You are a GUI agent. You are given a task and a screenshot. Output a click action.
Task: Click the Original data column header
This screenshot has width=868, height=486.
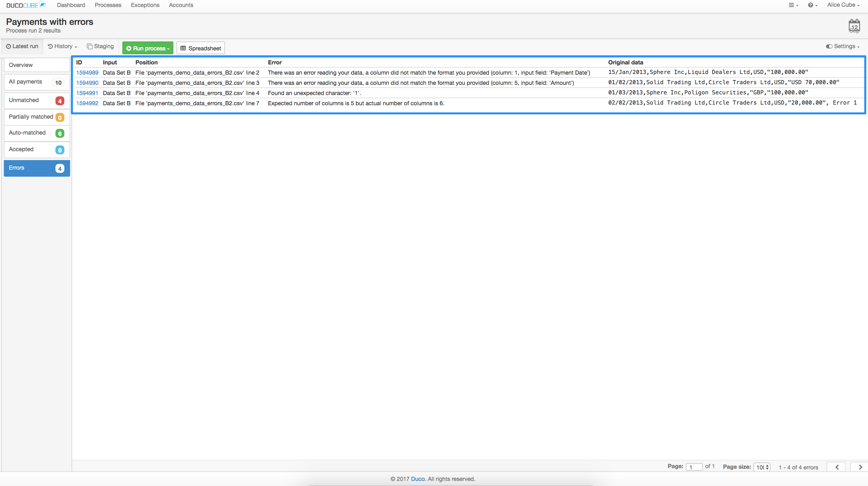click(626, 63)
